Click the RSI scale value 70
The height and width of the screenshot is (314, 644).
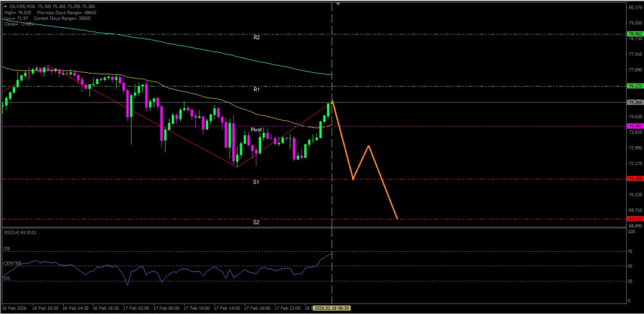[631, 252]
